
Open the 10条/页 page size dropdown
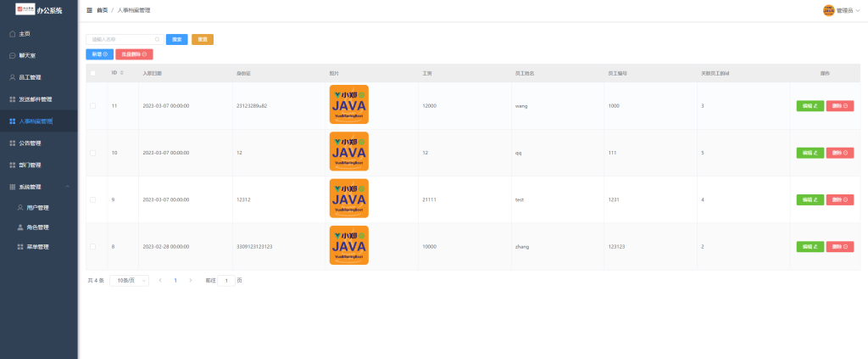tap(131, 280)
